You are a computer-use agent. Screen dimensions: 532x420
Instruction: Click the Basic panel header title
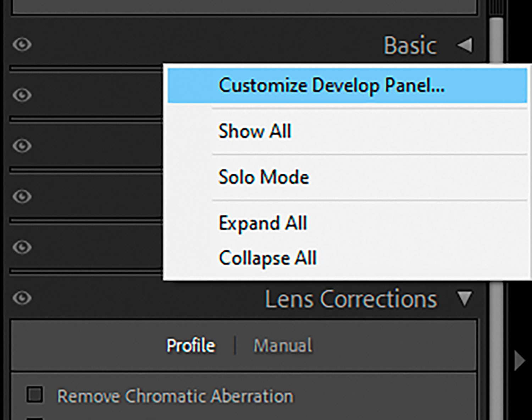tap(410, 45)
